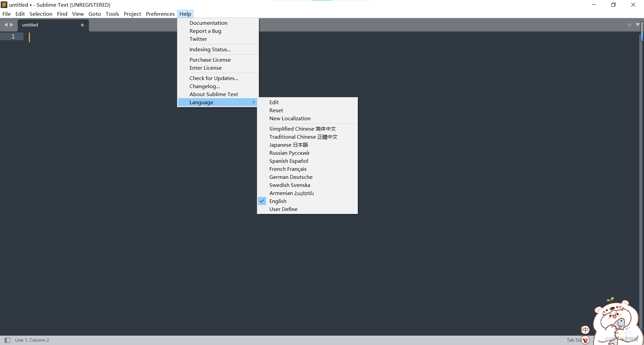Viewport: 644px width, 345px height.
Task: Open the Find menu
Action: [x=62, y=14]
